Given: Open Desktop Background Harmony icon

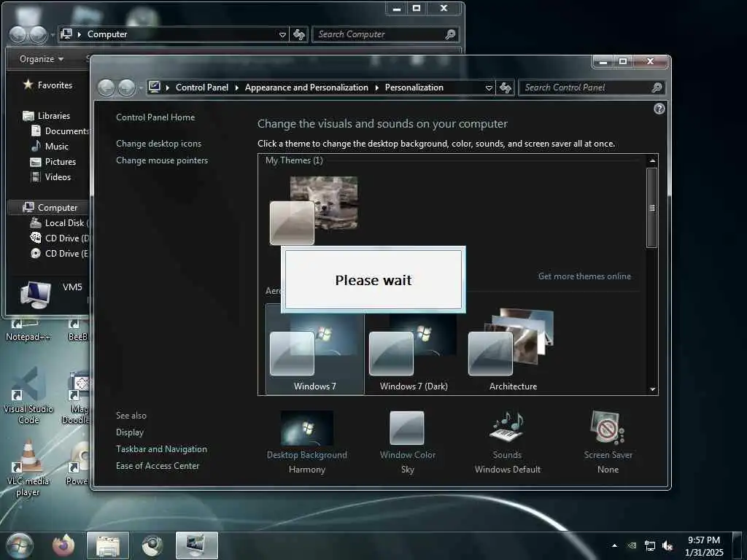Looking at the screenshot, I should [307, 428].
